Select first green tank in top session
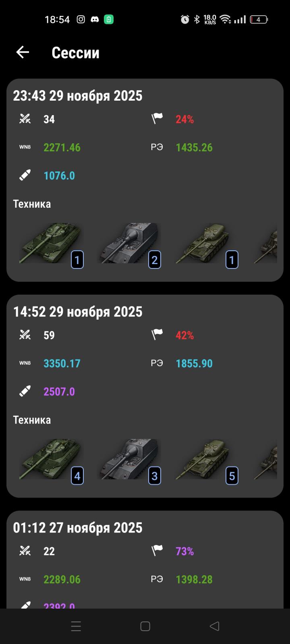Viewport: 290px width, 644px height. [52, 244]
